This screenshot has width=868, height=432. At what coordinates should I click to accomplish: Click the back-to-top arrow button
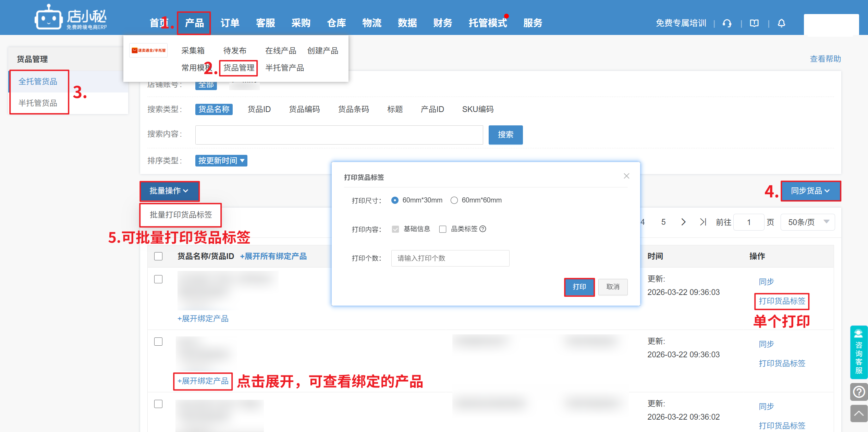tap(858, 414)
